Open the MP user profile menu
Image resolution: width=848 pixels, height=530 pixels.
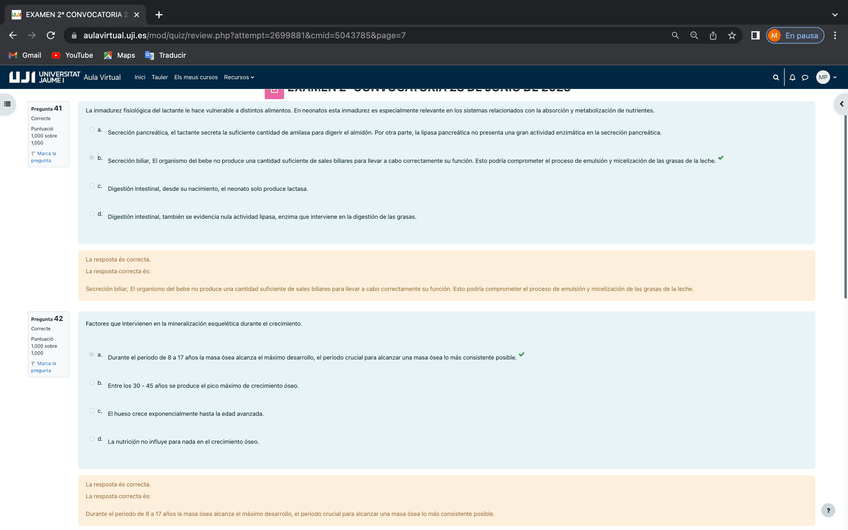[825, 77]
